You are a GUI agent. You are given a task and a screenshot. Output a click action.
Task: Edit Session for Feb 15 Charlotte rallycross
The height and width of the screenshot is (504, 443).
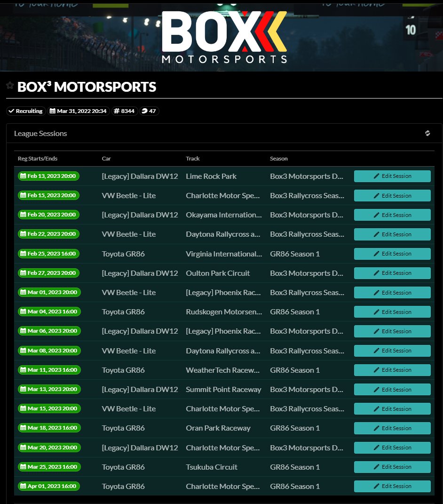[x=392, y=195]
